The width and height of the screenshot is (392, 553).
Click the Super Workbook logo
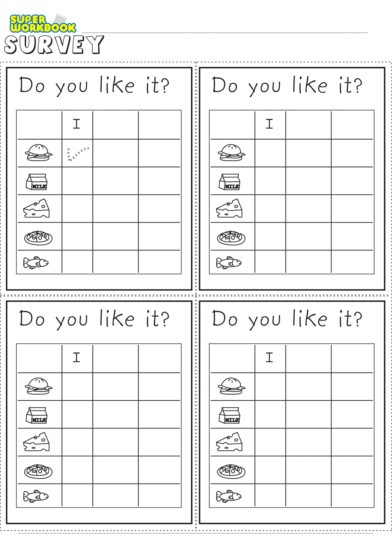point(43,23)
